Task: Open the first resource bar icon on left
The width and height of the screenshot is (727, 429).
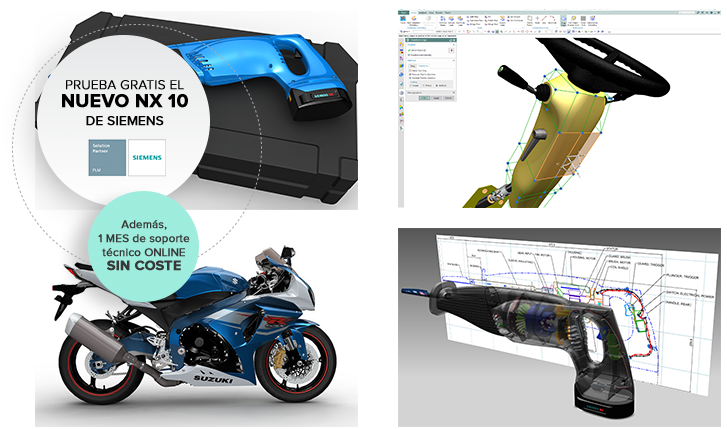Action: click(x=402, y=44)
